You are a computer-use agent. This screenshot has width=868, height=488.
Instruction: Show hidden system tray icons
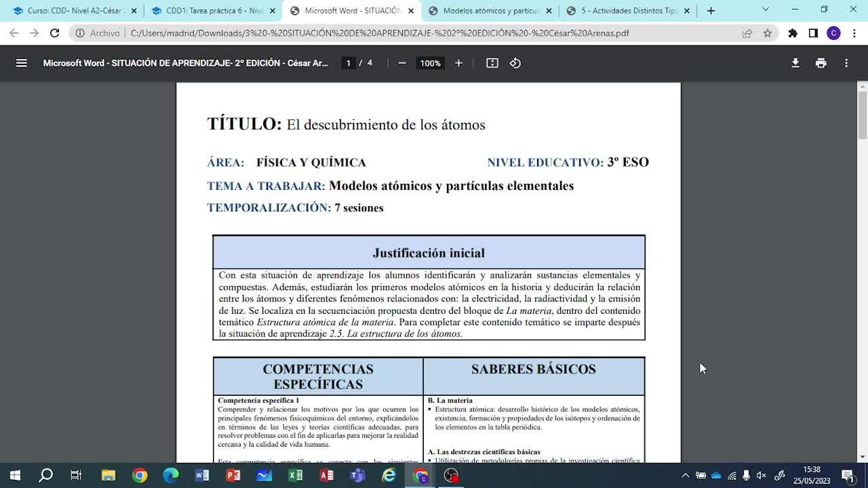tap(685, 475)
